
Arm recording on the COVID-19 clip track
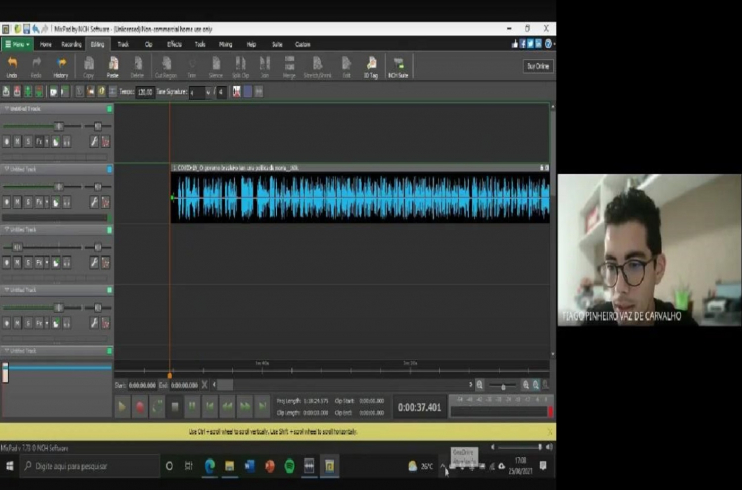coord(7,202)
